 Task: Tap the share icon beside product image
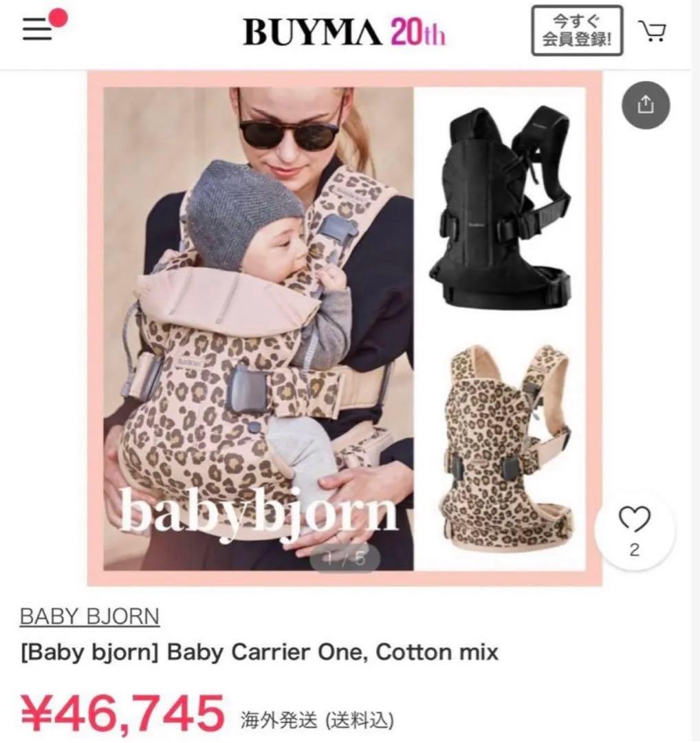pyautogui.click(x=646, y=105)
